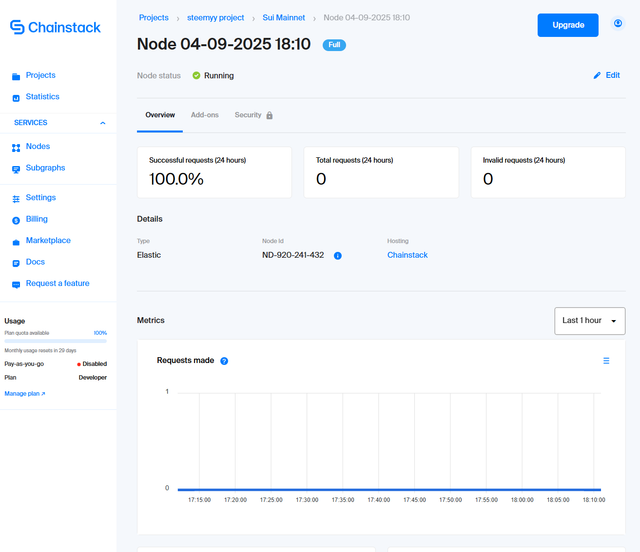Viewport: 640px width, 552px height.
Task: Switch to the Add-ons tab
Action: pyautogui.click(x=204, y=115)
